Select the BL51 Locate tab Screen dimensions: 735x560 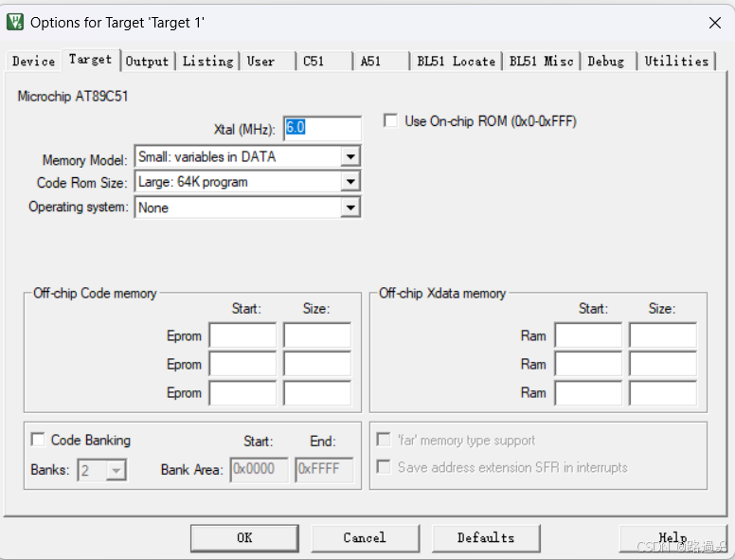(457, 61)
